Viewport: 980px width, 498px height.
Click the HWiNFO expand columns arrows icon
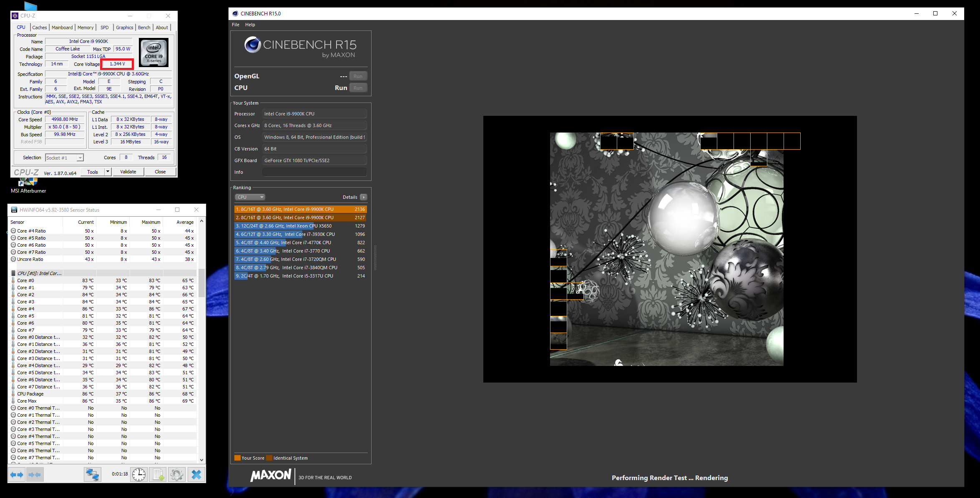pos(17,475)
